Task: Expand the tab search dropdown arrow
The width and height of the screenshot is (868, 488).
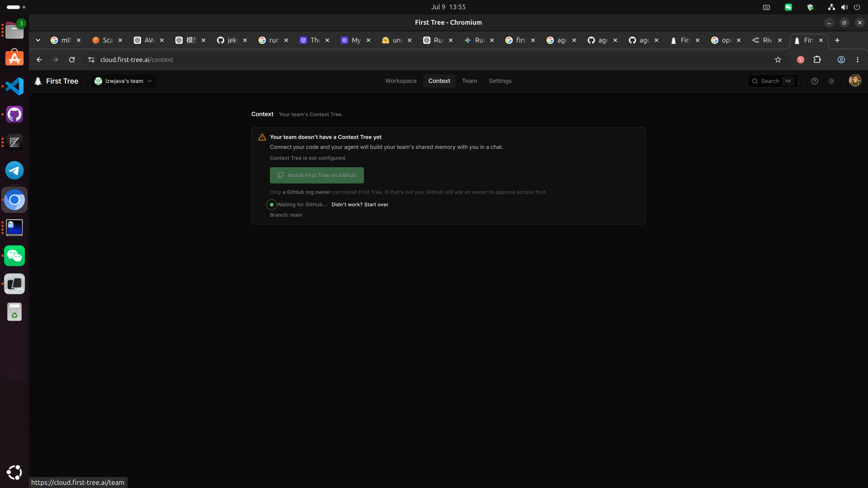Action: tap(38, 40)
